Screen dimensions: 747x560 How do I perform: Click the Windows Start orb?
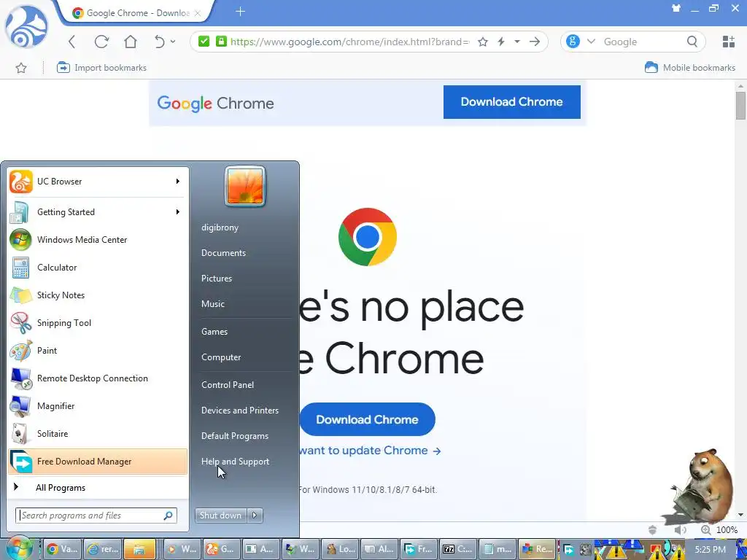pyautogui.click(x=18, y=548)
